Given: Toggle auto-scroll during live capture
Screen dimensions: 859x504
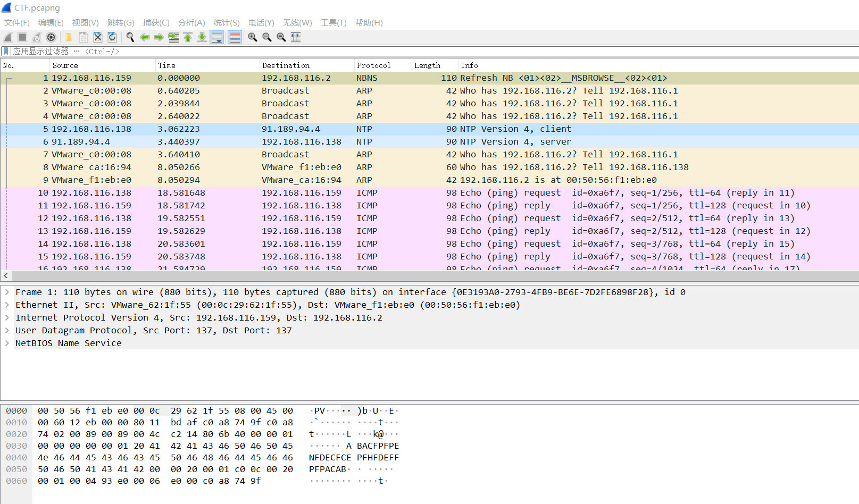Looking at the screenshot, I should coord(217,37).
